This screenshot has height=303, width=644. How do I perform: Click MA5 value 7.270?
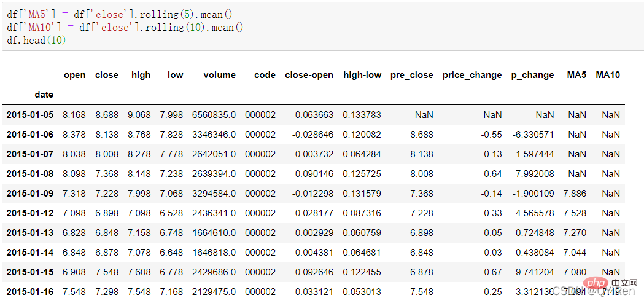point(575,233)
